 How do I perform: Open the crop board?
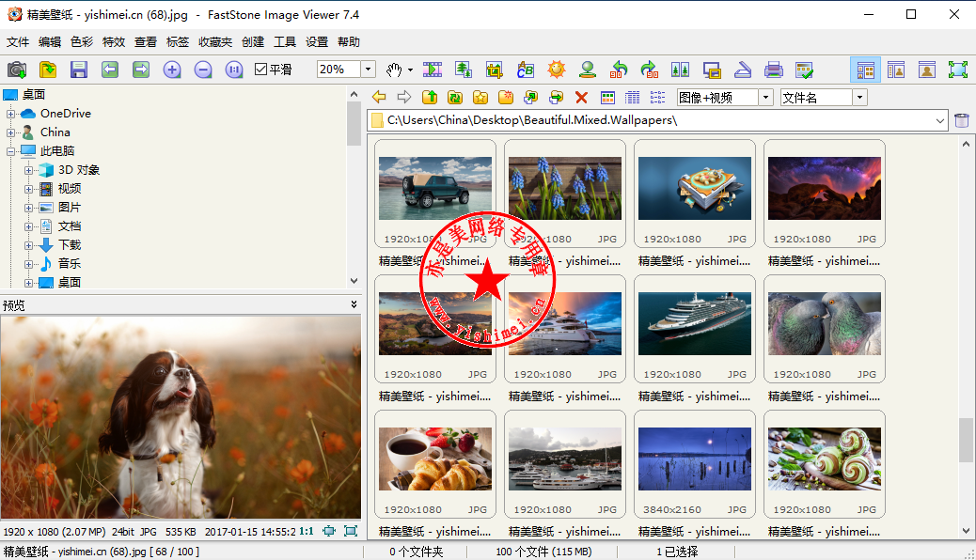495,70
